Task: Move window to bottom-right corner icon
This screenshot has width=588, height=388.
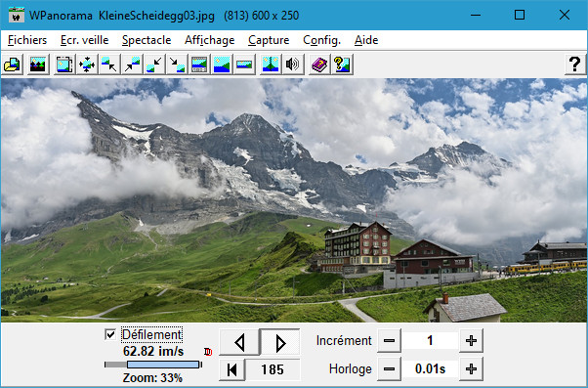Action: tap(177, 65)
